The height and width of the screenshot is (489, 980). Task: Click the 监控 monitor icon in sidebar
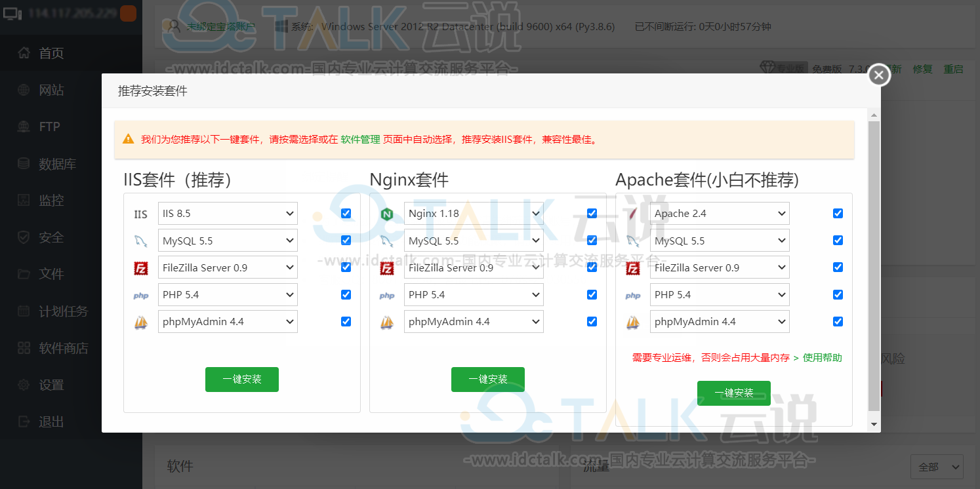click(x=24, y=201)
